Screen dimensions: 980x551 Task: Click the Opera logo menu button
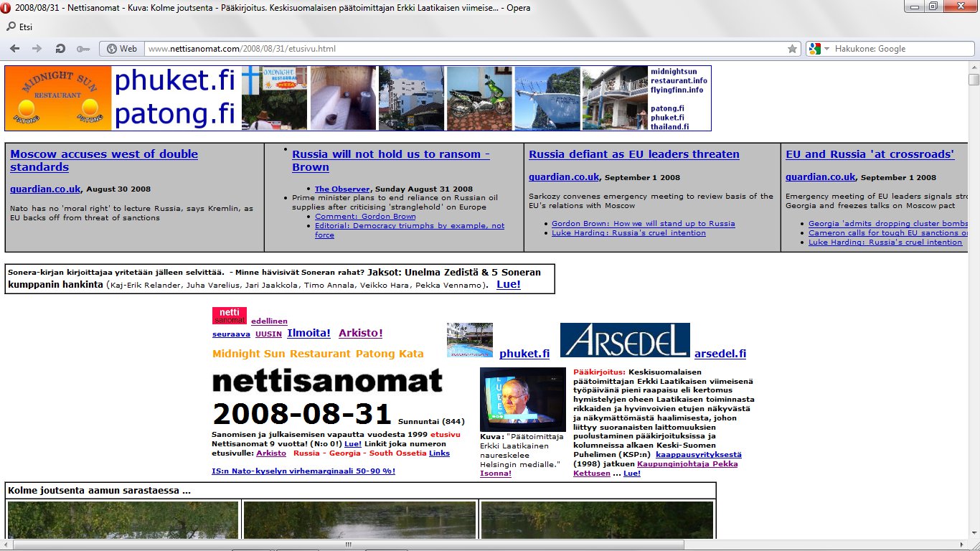[6, 7]
